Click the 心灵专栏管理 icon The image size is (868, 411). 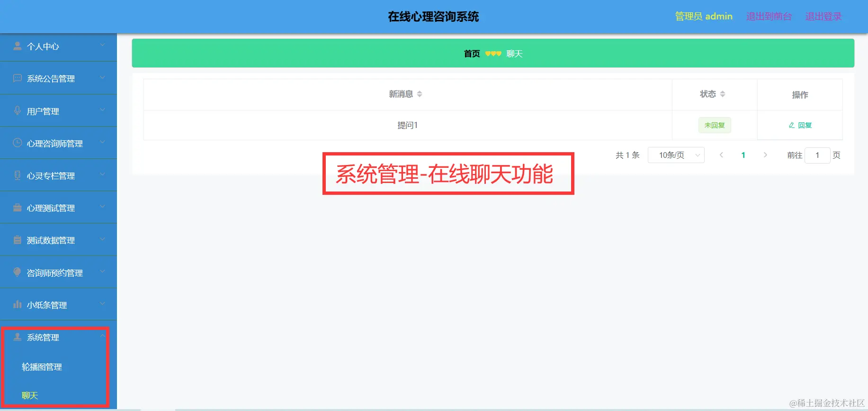pyautogui.click(x=18, y=175)
